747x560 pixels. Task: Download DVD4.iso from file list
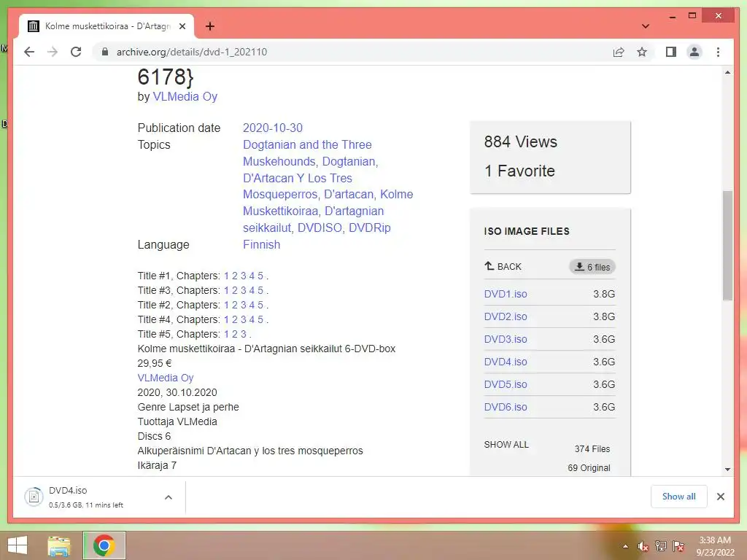click(506, 362)
